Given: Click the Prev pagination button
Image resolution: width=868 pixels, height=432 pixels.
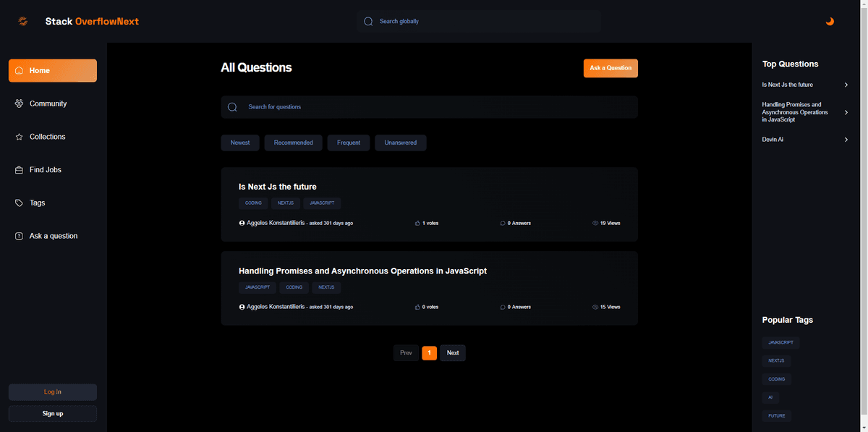Looking at the screenshot, I should coord(406,353).
